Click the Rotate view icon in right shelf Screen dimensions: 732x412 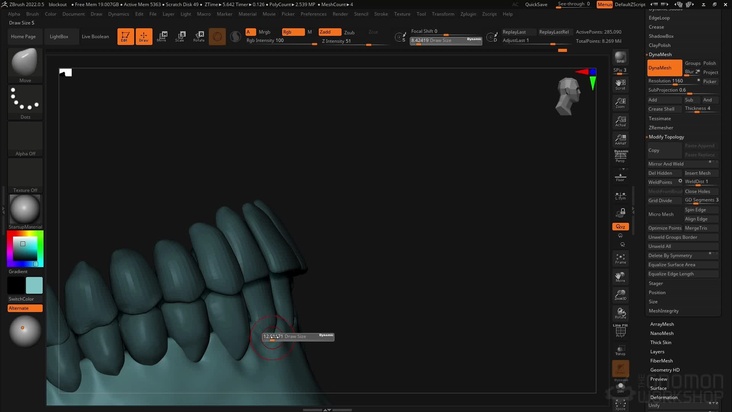pos(620,313)
